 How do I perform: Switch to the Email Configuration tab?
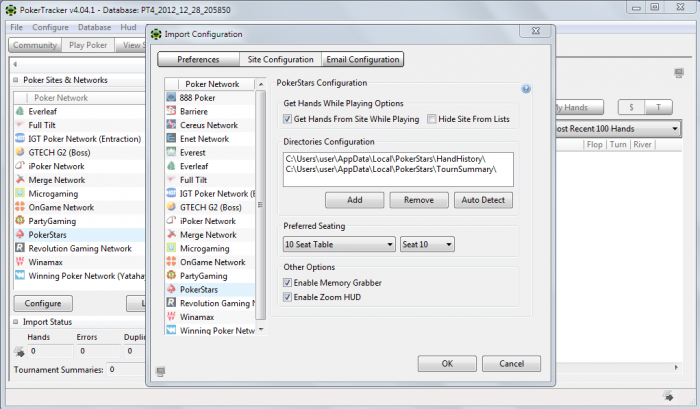click(362, 59)
